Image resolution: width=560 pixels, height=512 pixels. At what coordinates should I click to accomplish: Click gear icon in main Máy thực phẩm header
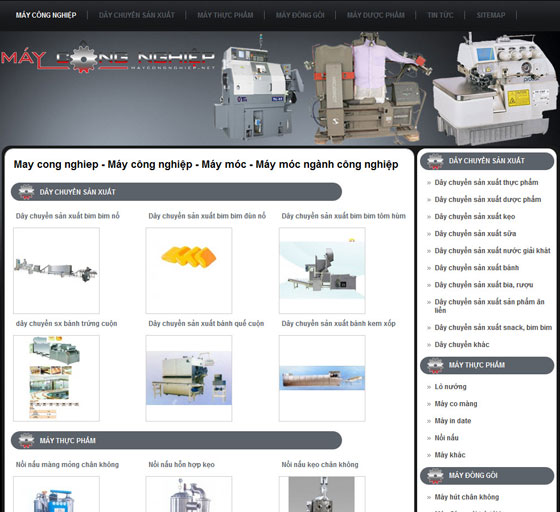26,440
